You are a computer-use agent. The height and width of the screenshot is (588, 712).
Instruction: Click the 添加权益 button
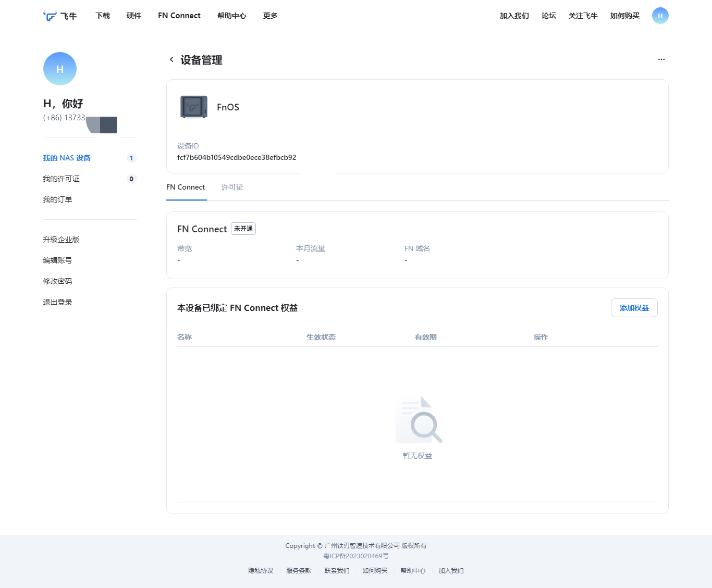pyautogui.click(x=634, y=308)
